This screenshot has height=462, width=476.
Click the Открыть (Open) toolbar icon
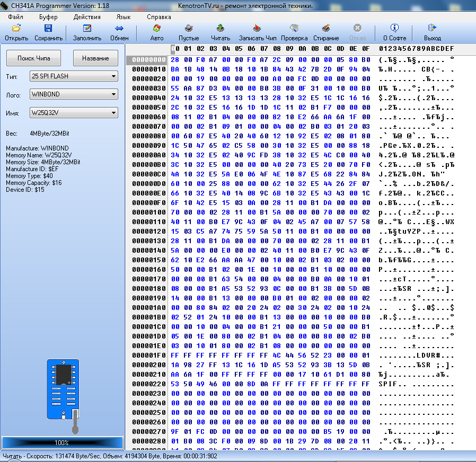pyautogui.click(x=16, y=29)
